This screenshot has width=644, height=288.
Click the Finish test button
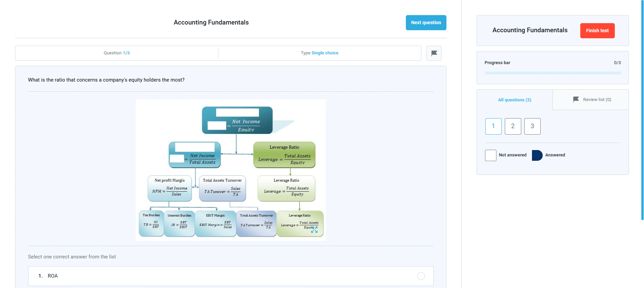tap(597, 31)
